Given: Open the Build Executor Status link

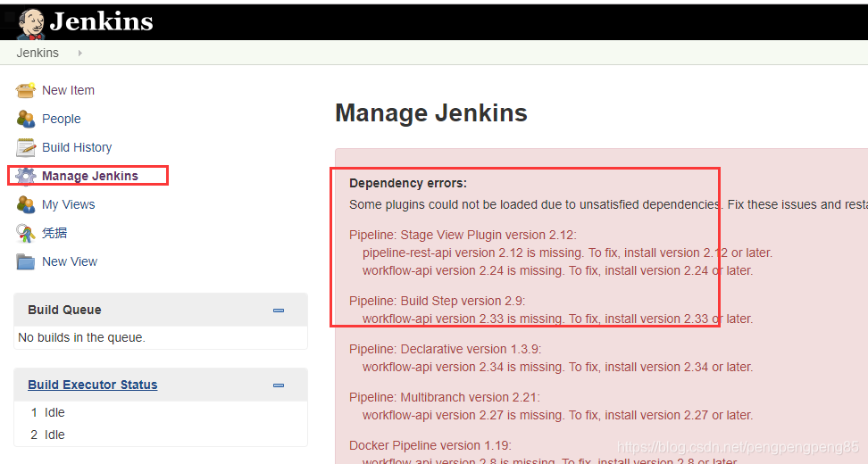Looking at the screenshot, I should (x=93, y=385).
